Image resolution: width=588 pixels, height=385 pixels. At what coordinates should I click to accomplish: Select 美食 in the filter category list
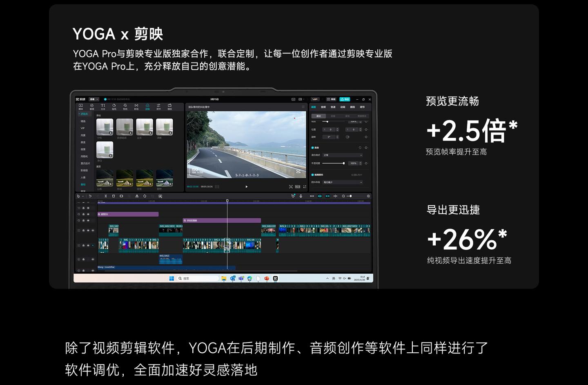click(83, 142)
